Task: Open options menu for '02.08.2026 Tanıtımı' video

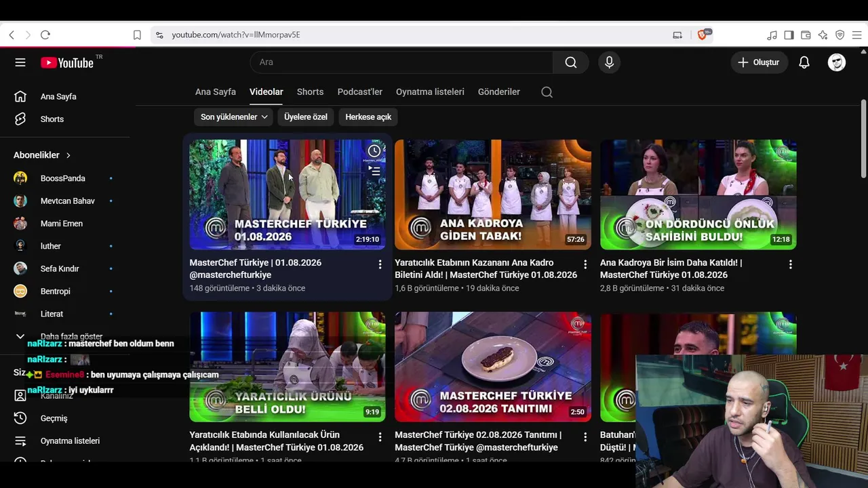Action: pos(585,437)
